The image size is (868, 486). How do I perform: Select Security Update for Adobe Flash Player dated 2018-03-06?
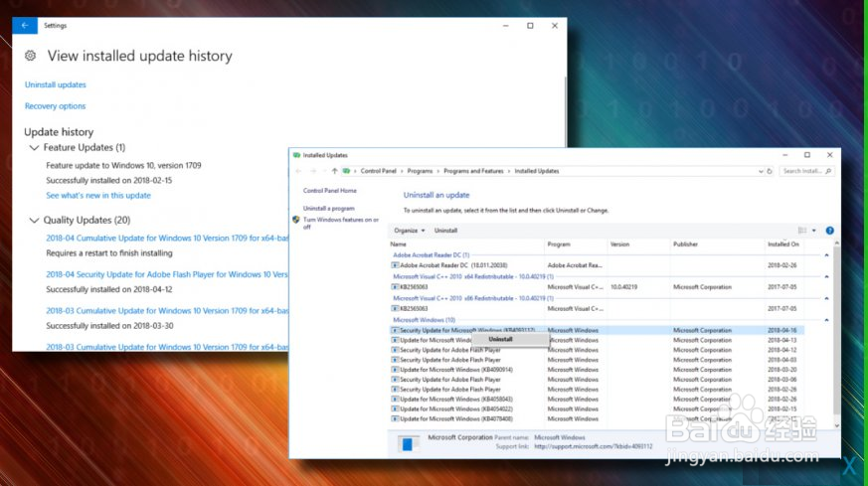597,380
